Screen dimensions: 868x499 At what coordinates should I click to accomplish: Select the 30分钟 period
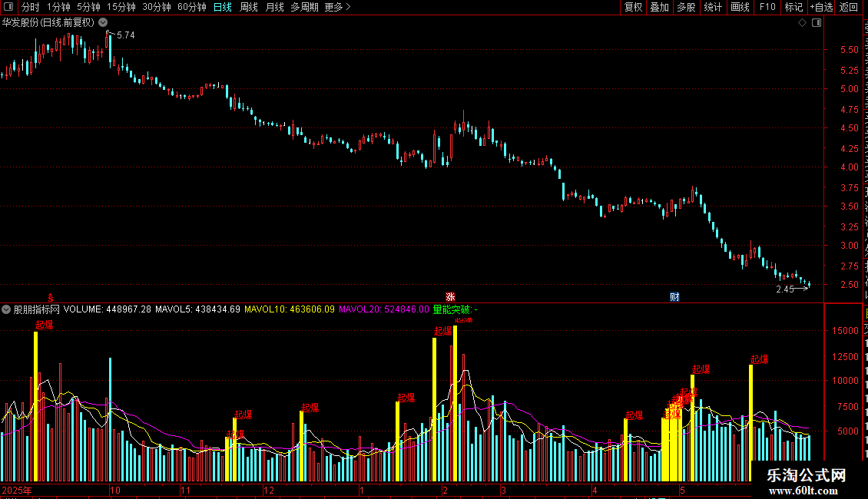[157, 7]
